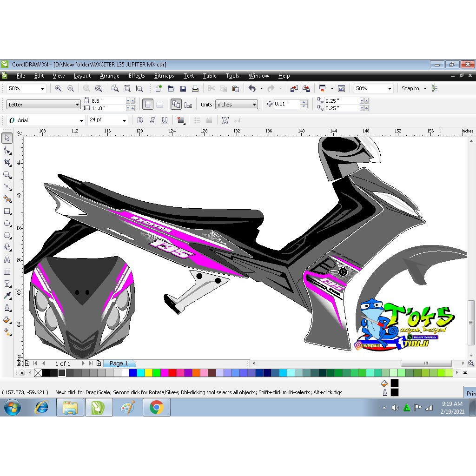
Task: Toggle Italic text formatting
Action: [152, 120]
